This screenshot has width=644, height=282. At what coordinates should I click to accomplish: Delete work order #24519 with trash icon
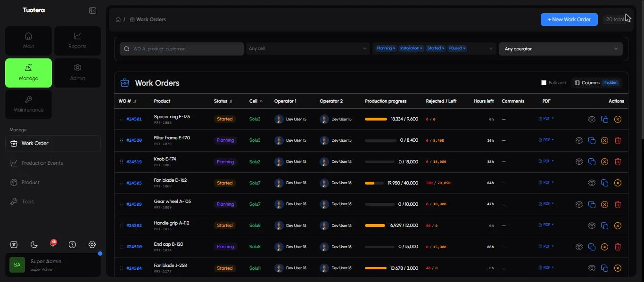click(x=618, y=162)
